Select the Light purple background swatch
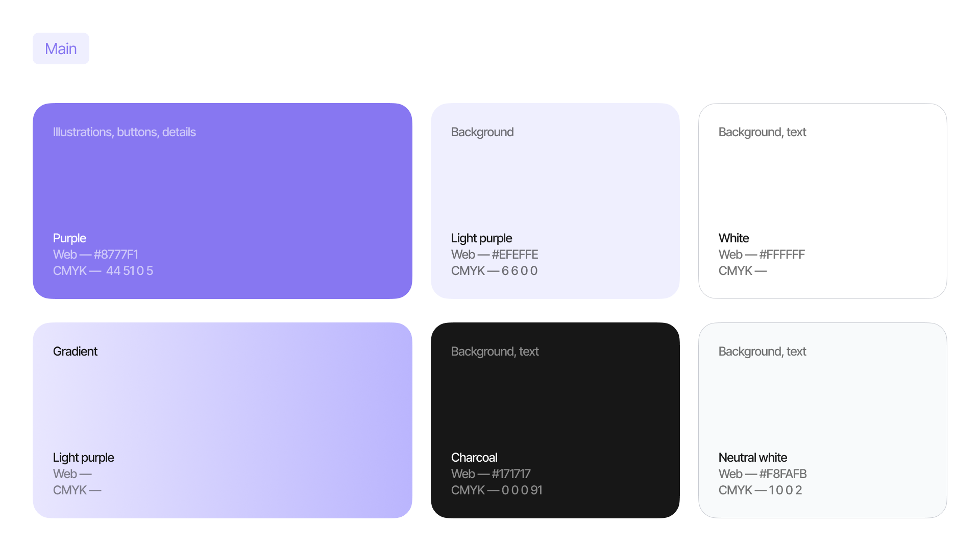The width and height of the screenshot is (980, 551). coord(555,189)
